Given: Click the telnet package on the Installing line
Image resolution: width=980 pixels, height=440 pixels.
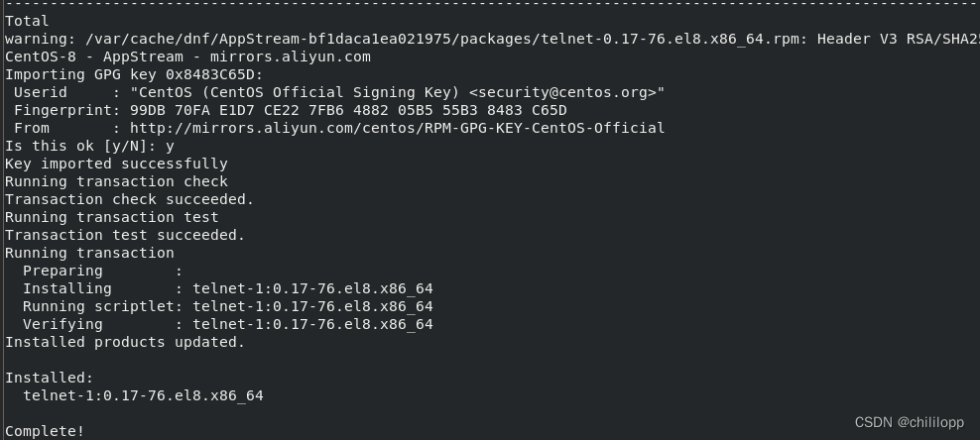Looking at the screenshot, I should 312,288.
